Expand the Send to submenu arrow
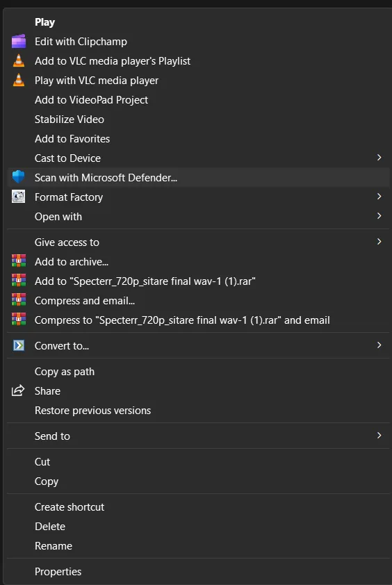This screenshot has width=392, height=585. tap(379, 436)
